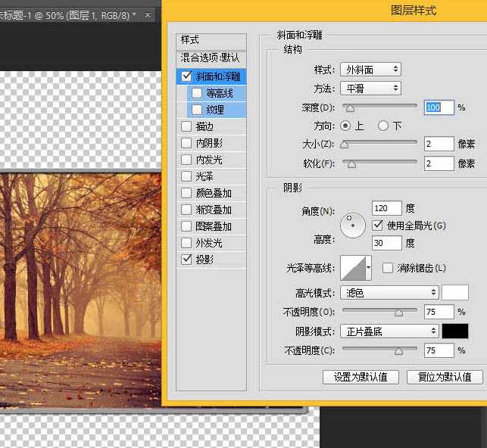Enable the 外发光 checkbox
This screenshot has width=487, height=448.
(x=186, y=243)
